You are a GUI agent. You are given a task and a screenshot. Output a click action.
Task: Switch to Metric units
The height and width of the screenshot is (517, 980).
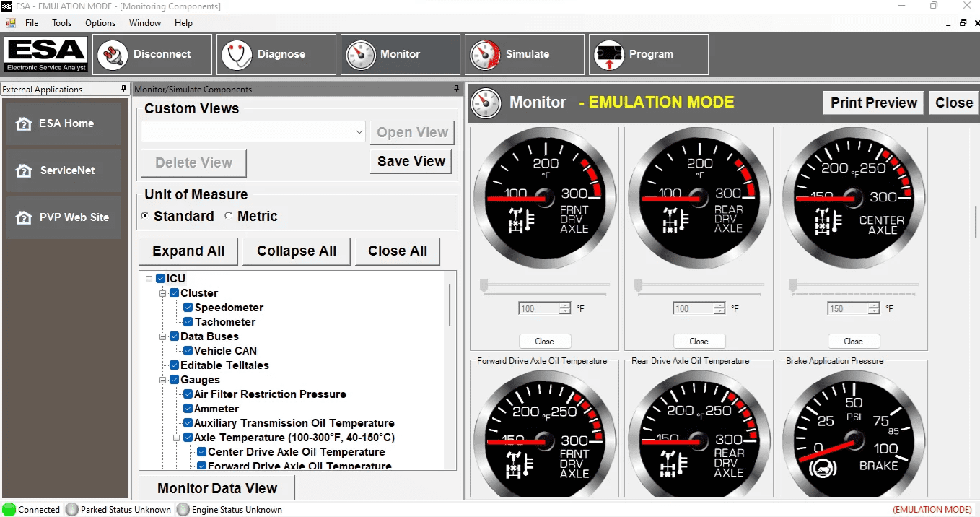[x=229, y=216]
